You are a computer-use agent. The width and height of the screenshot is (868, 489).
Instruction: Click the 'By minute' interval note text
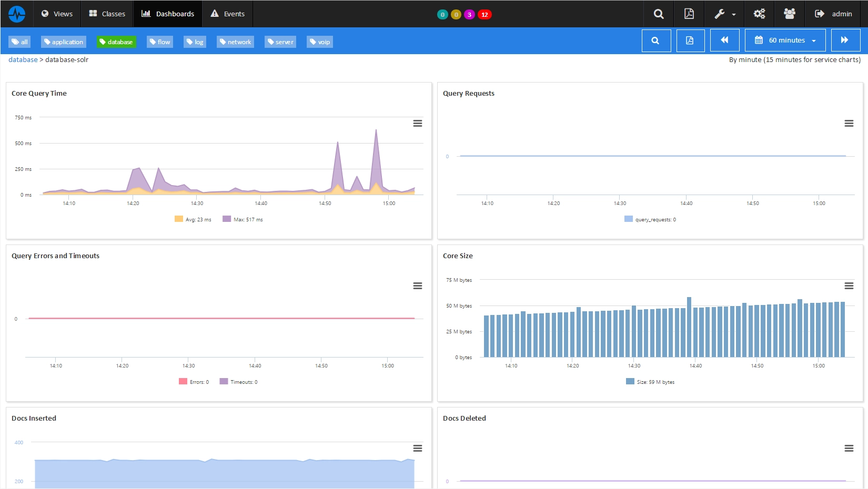pyautogui.click(x=795, y=60)
